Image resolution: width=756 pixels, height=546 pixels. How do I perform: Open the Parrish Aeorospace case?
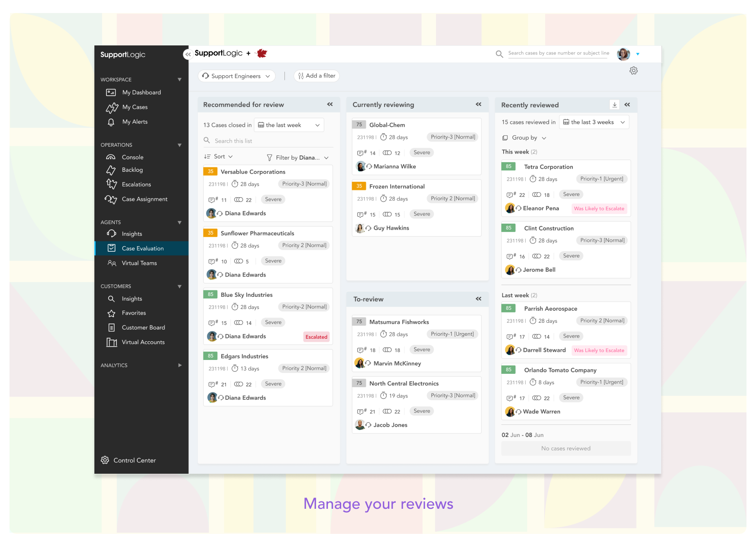pos(566,330)
